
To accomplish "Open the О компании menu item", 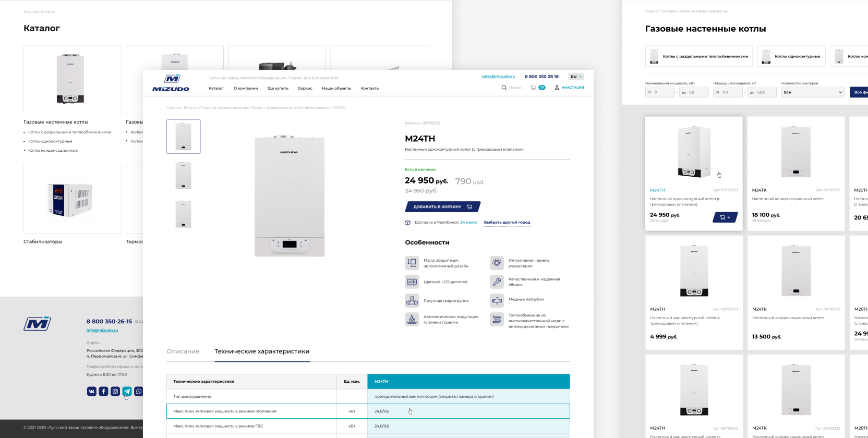I will point(246,88).
